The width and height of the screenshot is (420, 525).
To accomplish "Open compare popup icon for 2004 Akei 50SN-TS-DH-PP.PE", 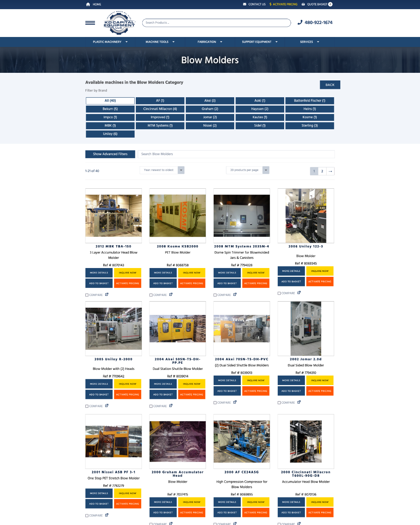I will [171, 406].
